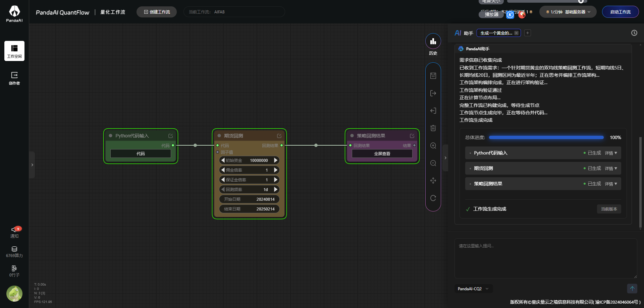
Task: Open the 工作空间 workspace sidebar item
Action: [14, 51]
